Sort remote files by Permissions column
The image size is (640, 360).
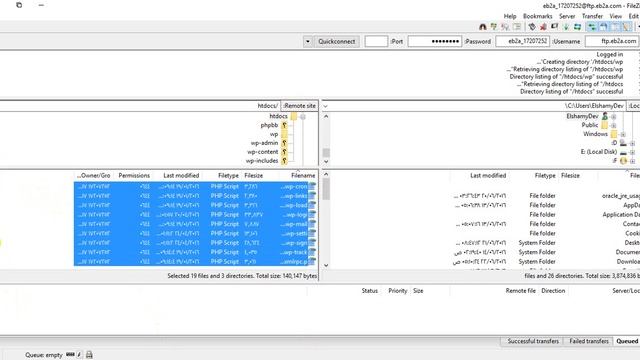[x=134, y=176]
